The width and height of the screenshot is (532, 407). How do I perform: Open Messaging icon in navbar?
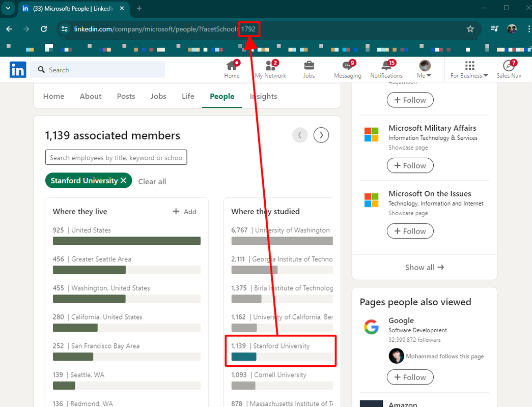pos(348,66)
